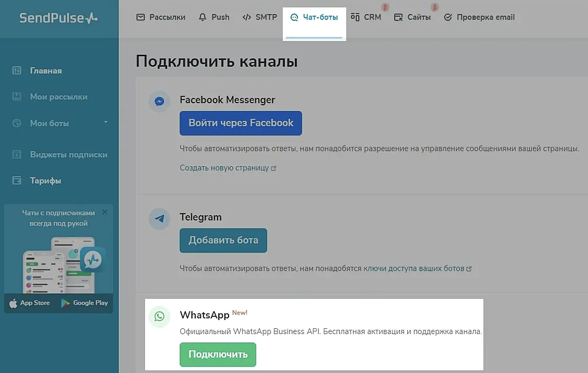
Task: Click the Push bell icon
Action: pos(203,17)
